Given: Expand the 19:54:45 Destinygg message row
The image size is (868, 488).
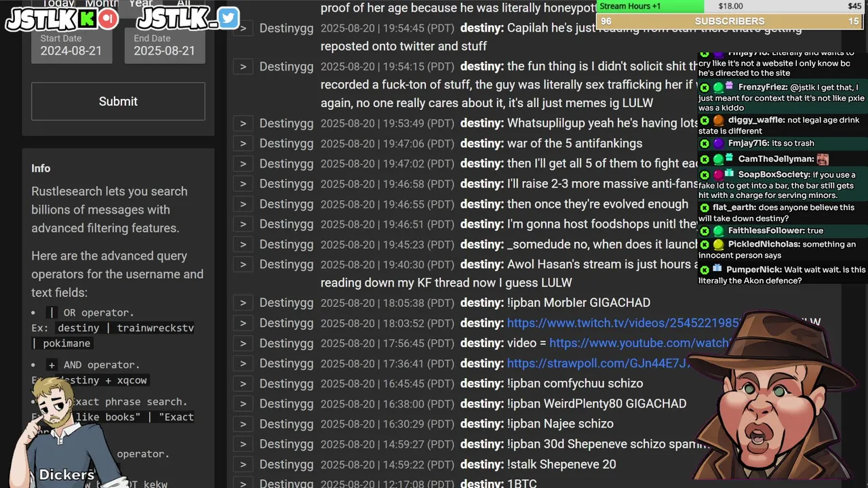Looking at the screenshot, I should (x=243, y=28).
